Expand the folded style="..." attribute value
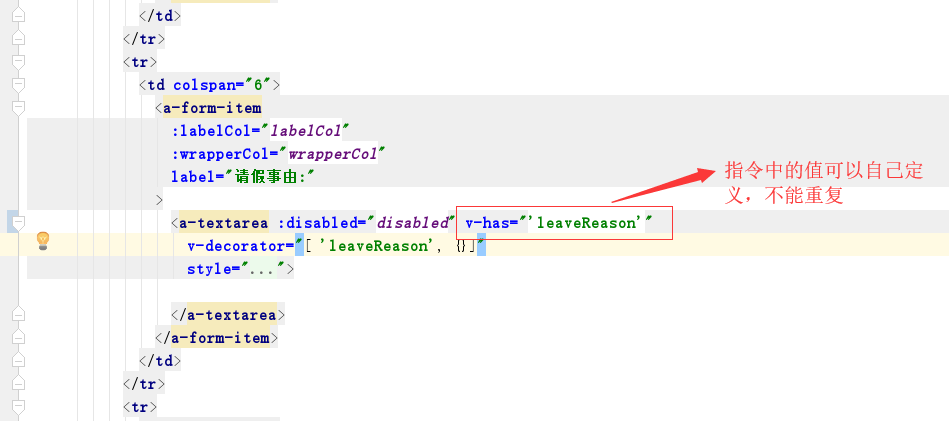The image size is (949, 421). coord(264,269)
